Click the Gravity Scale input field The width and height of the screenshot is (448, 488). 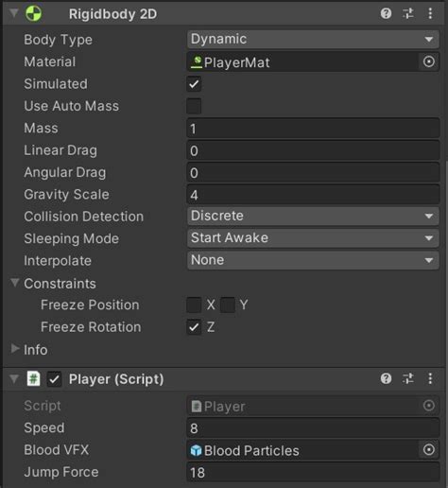tap(313, 195)
